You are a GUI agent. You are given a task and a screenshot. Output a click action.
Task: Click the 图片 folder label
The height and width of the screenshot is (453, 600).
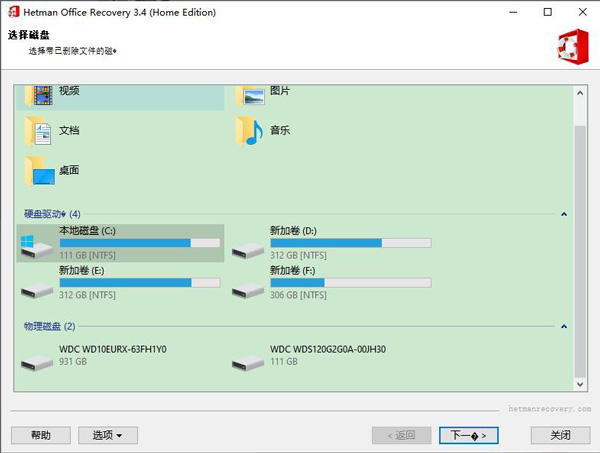pyautogui.click(x=280, y=91)
